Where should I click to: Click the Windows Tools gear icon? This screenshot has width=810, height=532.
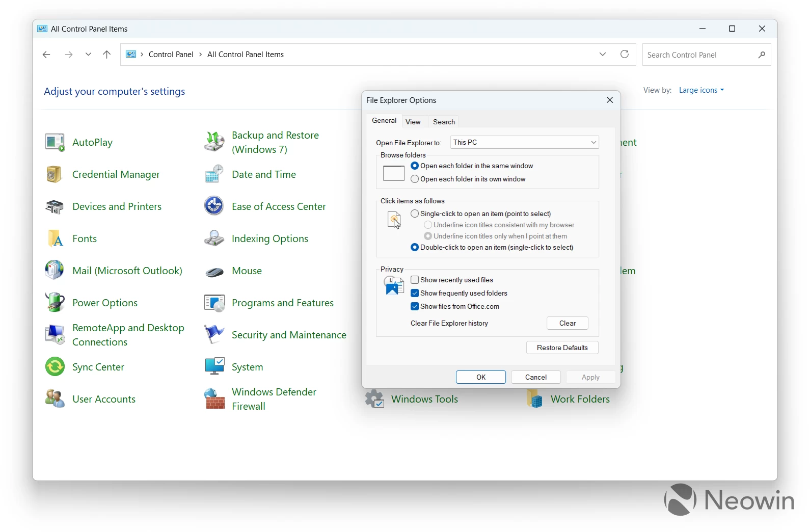pyautogui.click(x=374, y=399)
